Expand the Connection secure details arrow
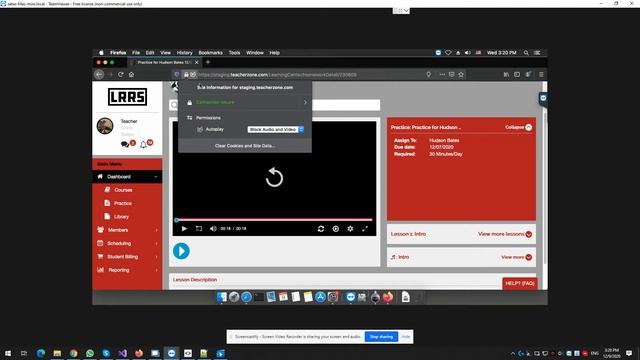Image resolution: width=640 pixels, height=360 pixels. pyautogui.click(x=305, y=102)
